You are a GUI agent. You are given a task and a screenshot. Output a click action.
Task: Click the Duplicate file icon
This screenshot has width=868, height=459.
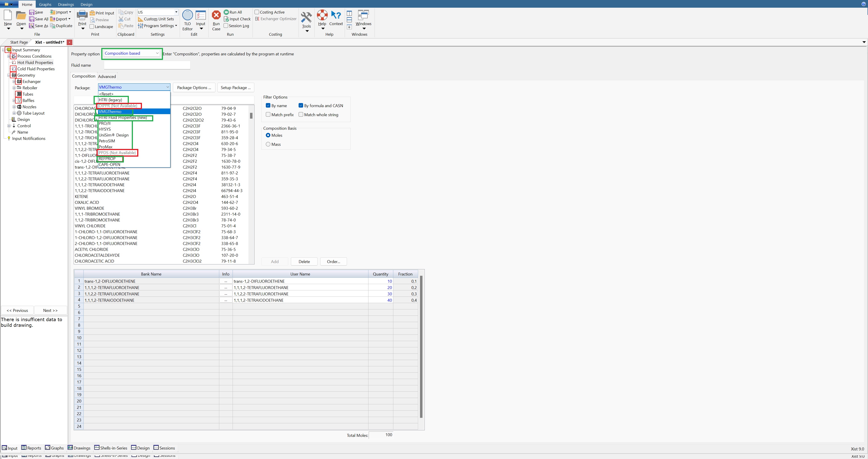point(53,26)
